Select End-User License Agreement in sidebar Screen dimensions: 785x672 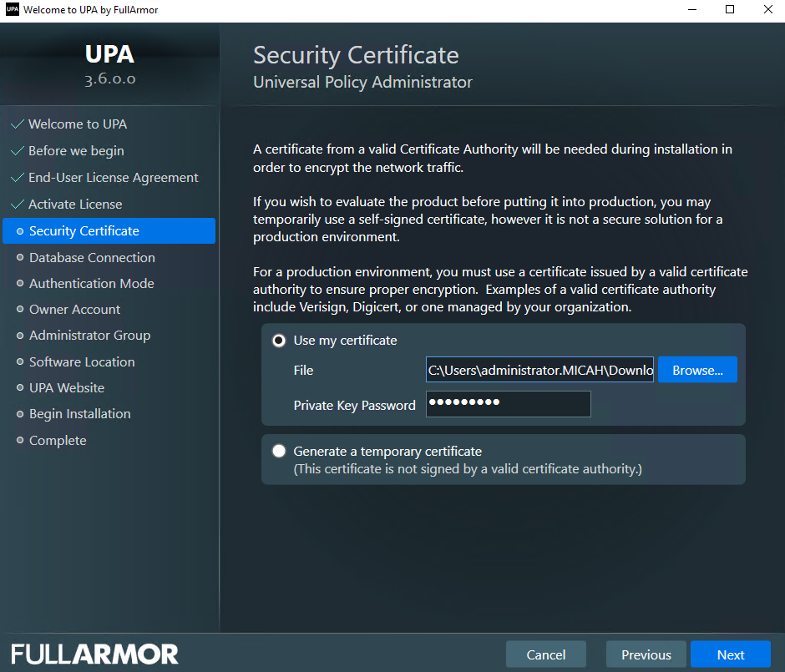(113, 178)
